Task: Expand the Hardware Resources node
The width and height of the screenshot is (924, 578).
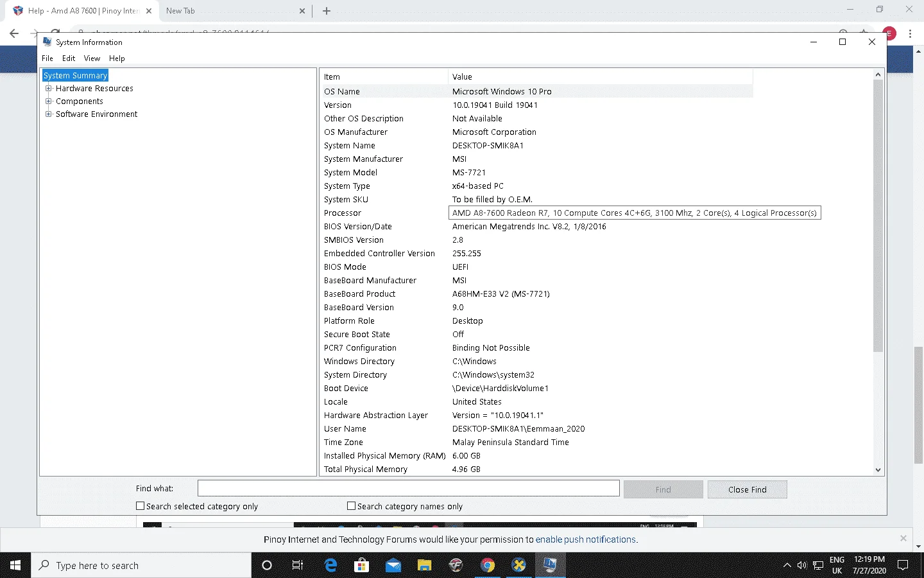Action: click(48, 89)
